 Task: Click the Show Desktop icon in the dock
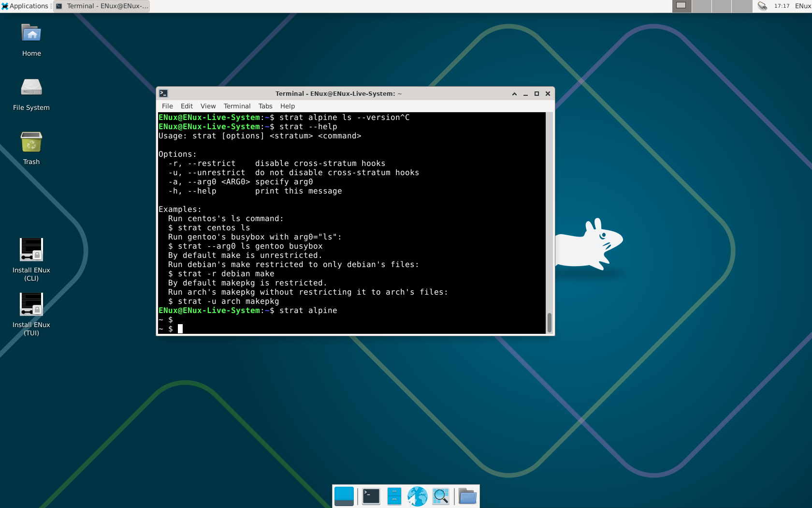(x=344, y=496)
